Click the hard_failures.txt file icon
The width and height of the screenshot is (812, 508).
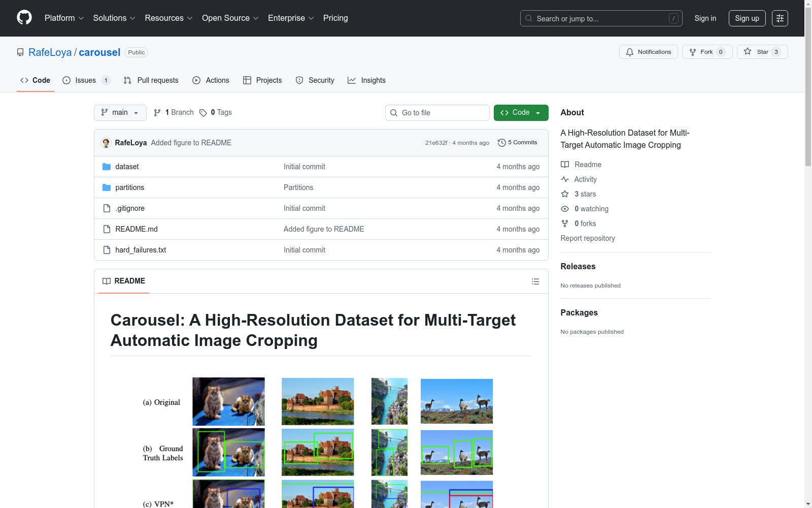(107, 250)
